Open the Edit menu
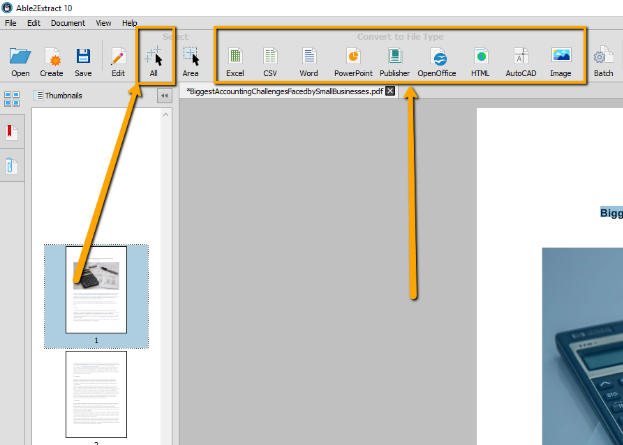This screenshot has width=623, height=445. point(34,23)
